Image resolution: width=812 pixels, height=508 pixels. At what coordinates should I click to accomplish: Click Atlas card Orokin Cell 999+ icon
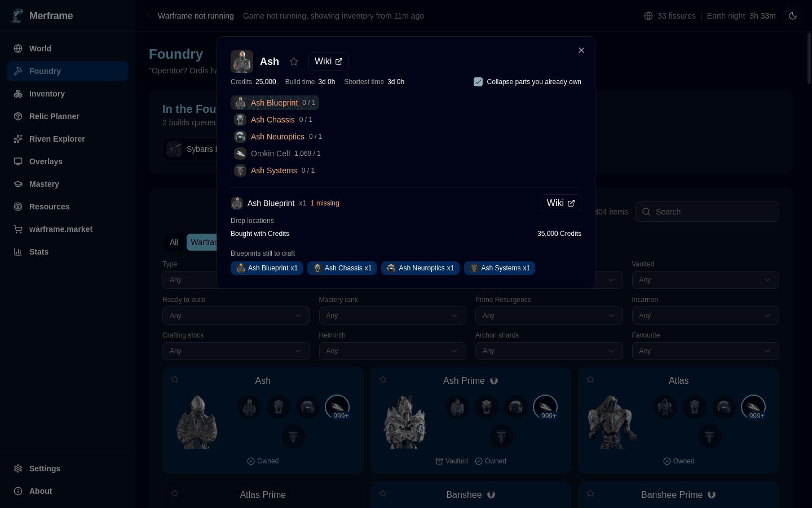point(753,407)
